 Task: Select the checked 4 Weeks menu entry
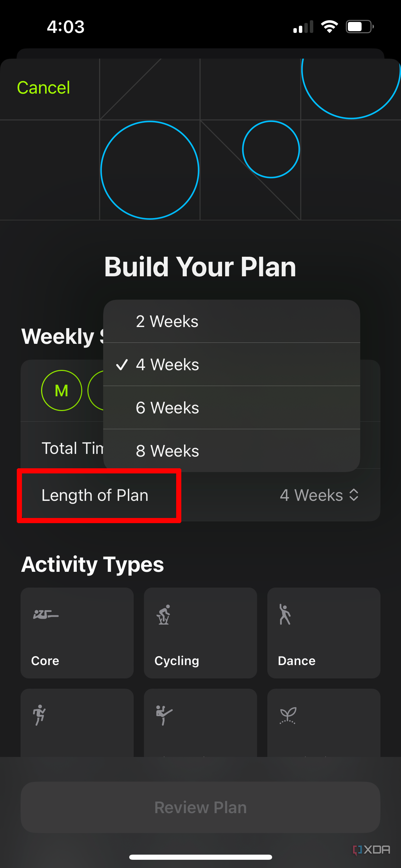(167, 365)
